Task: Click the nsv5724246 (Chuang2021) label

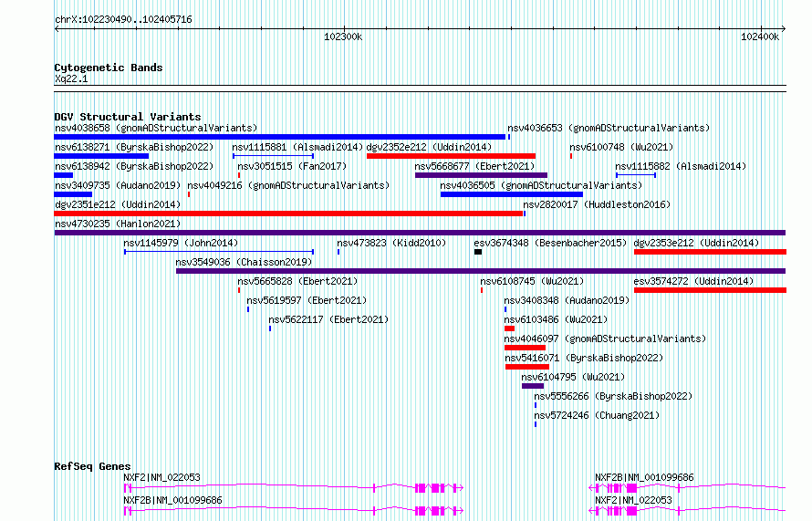Action: coord(597,415)
